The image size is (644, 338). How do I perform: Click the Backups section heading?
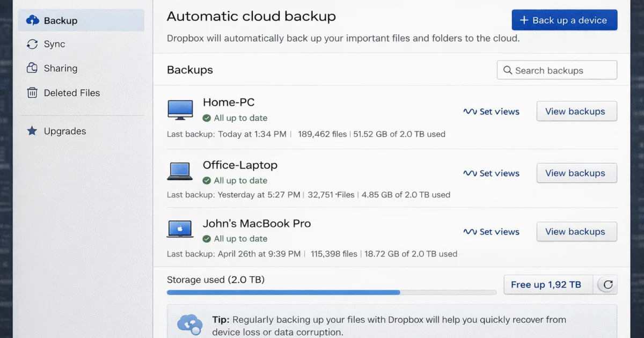tap(190, 70)
